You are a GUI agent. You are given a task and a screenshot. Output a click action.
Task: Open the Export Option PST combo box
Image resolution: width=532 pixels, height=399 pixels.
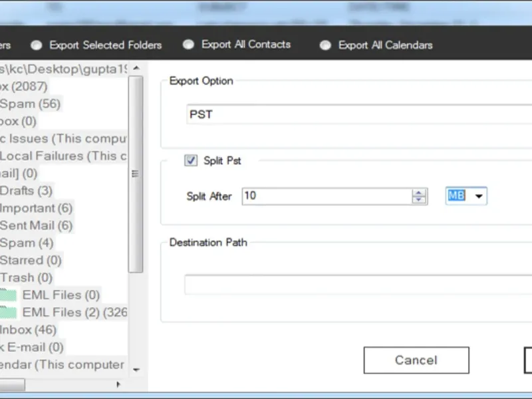coord(359,114)
